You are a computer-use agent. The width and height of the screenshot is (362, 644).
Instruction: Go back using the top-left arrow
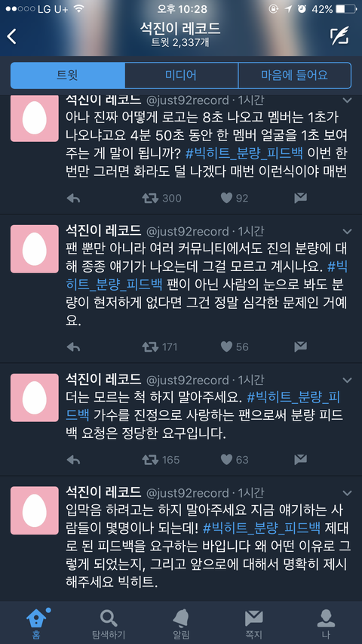click(x=11, y=36)
